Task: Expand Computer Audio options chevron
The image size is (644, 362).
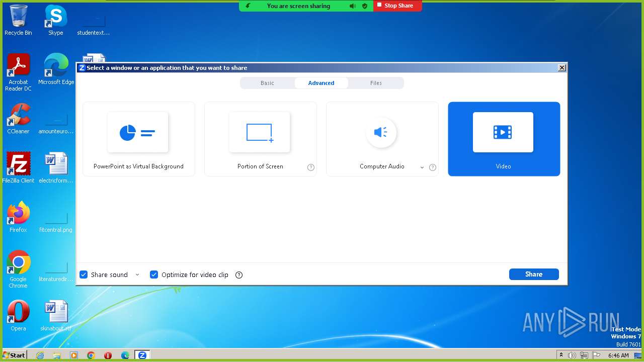Action: tap(422, 167)
